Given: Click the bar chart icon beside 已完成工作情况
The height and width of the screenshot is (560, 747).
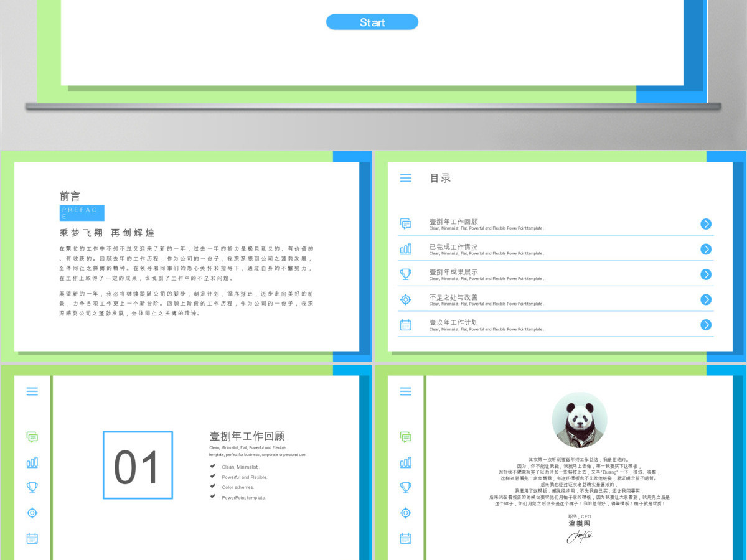Looking at the screenshot, I should [406, 249].
